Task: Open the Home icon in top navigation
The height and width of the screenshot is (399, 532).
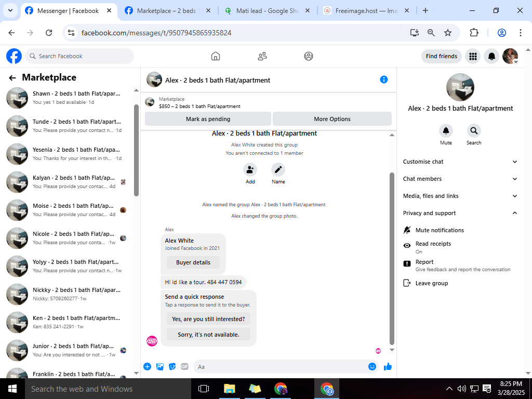Action: [216, 56]
